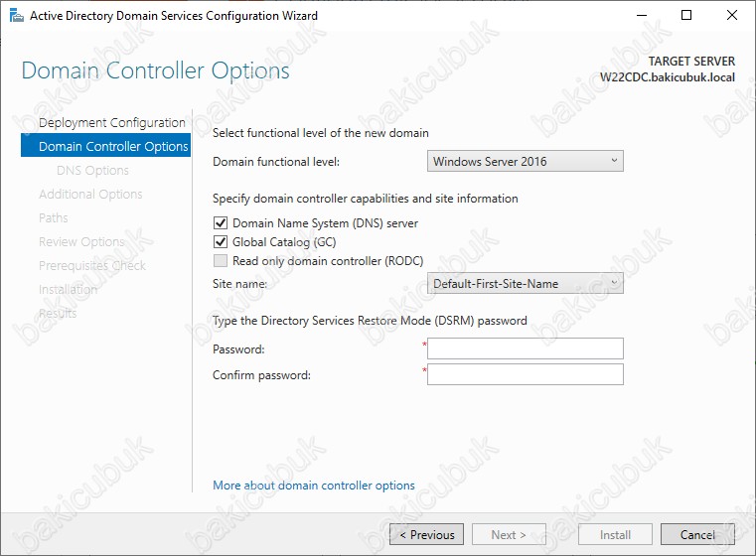Screen dimensions: 756x556
Task: Expand the Site name dropdown
Action: 526,283
